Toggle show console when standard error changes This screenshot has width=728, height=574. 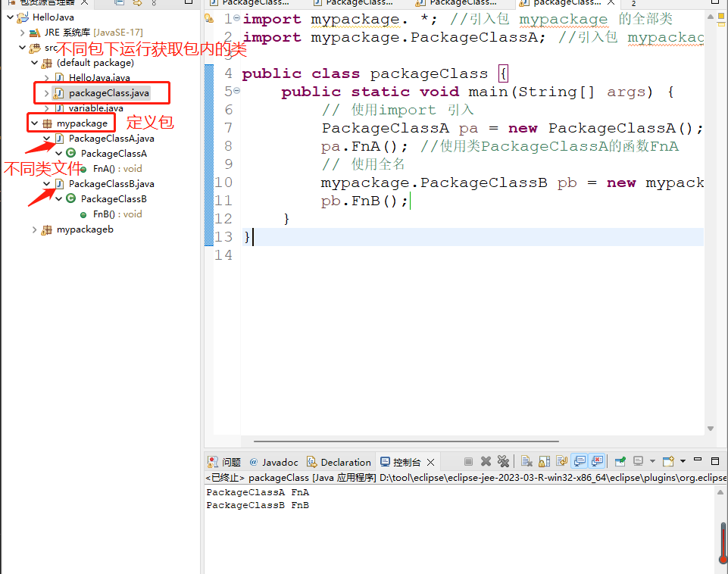(x=597, y=461)
